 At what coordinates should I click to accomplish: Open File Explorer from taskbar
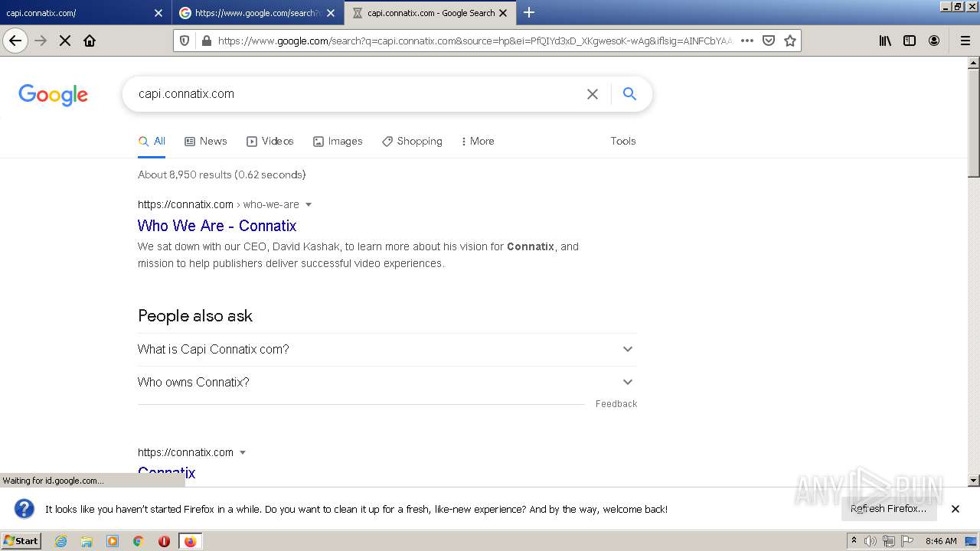tap(87, 541)
